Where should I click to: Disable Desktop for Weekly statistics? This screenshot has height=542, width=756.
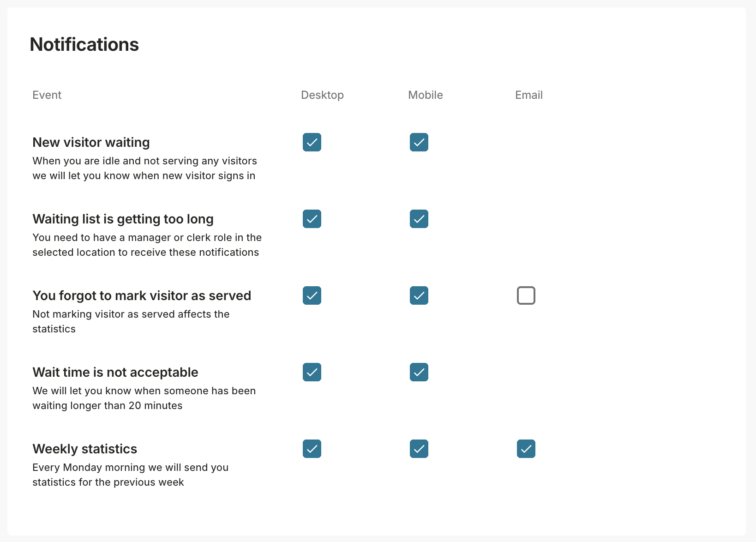312,449
